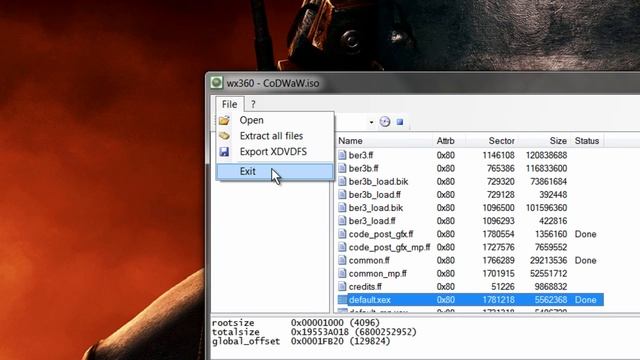
Task: Click file icon of credits.ff
Action: (342, 287)
